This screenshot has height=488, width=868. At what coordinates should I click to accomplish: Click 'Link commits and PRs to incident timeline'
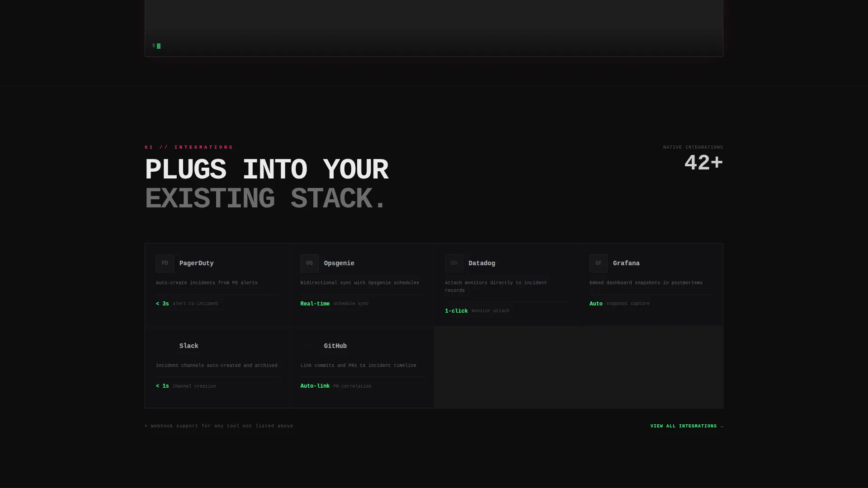click(x=359, y=366)
